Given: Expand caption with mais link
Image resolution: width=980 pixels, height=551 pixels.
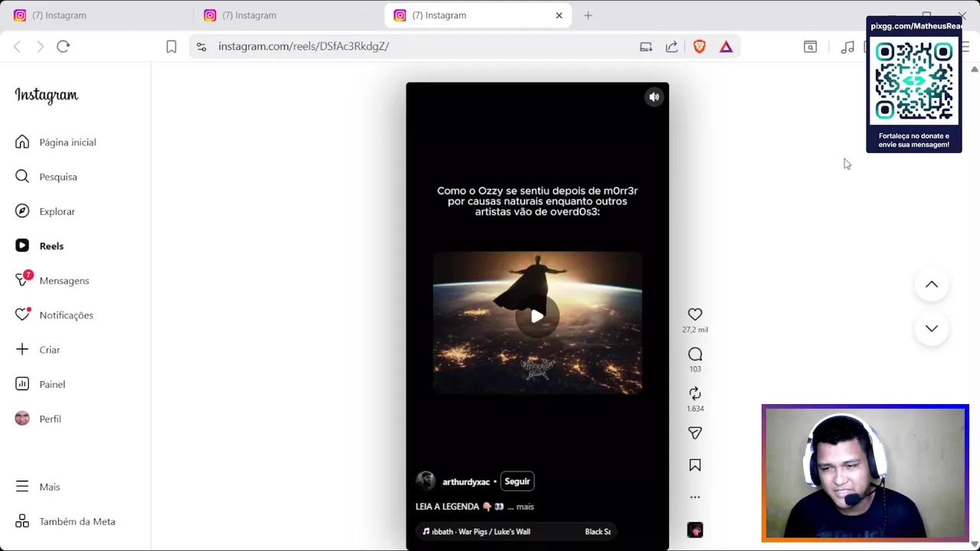Looking at the screenshot, I should pyautogui.click(x=524, y=507).
